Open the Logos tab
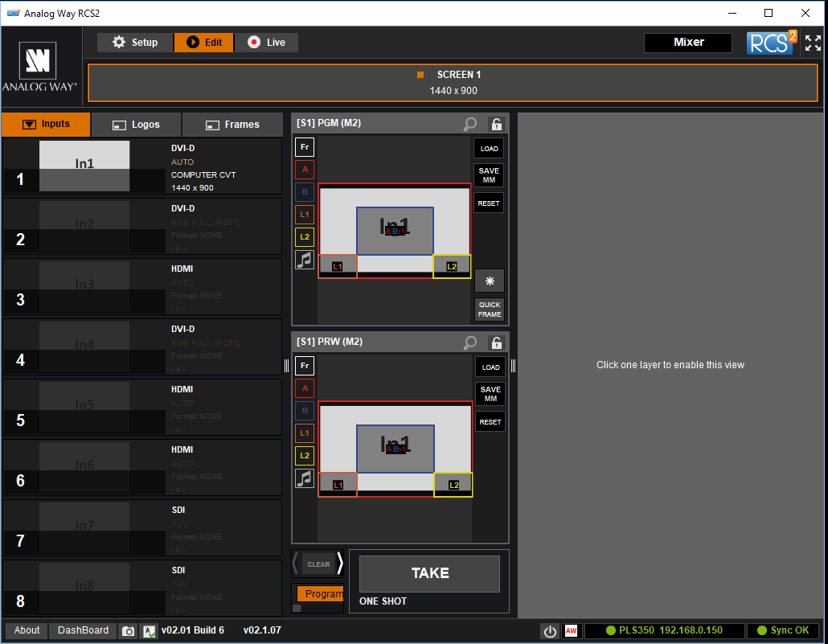828x644 pixels. point(137,125)
